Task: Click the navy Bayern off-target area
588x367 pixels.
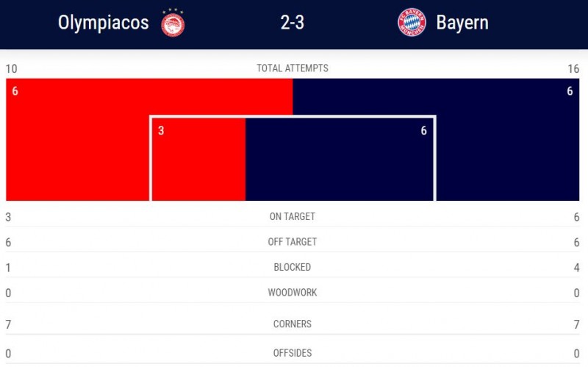Action: tap(508, 139)
